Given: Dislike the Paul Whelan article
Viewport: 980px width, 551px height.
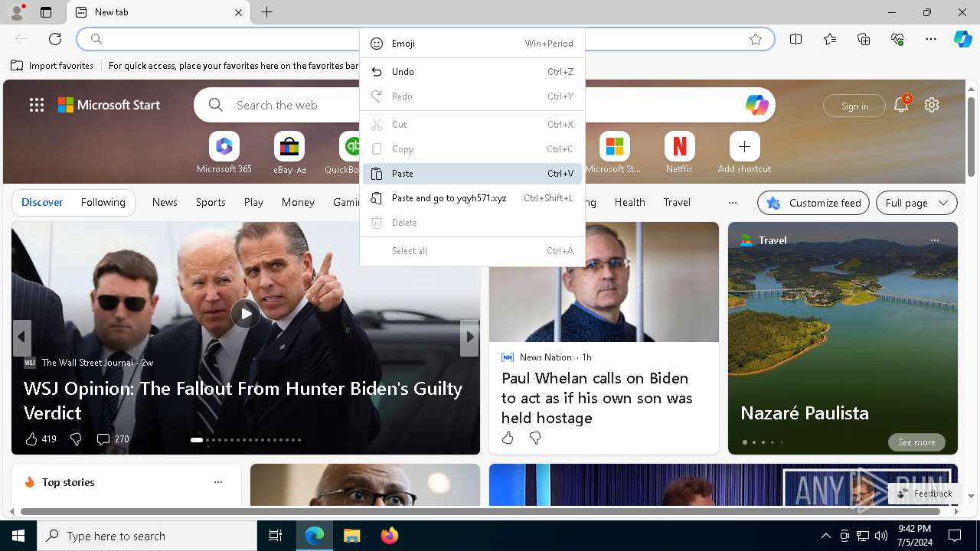Looking at the screenshot, I should coord(535,438).
